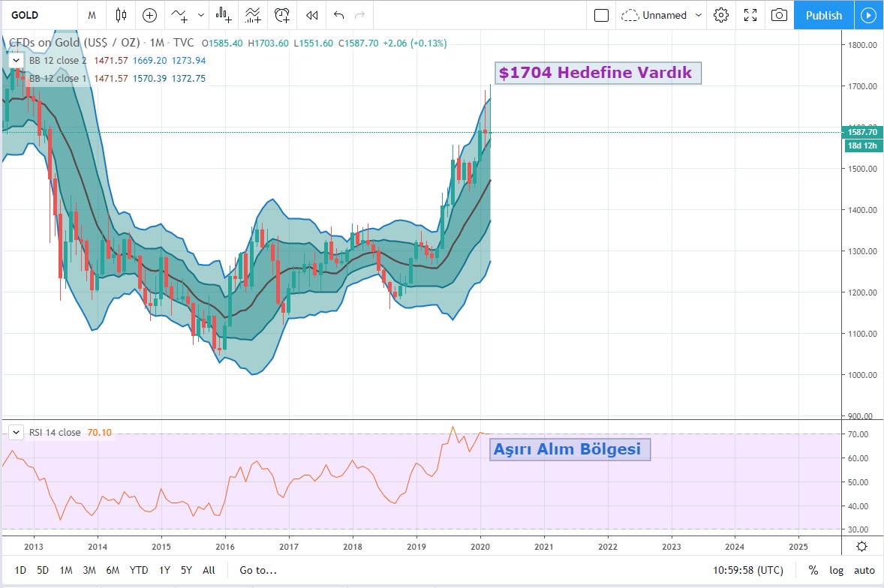This screenshot has width=884, height=588.
Task: Switch to the YTD time range
Action: 139,570
